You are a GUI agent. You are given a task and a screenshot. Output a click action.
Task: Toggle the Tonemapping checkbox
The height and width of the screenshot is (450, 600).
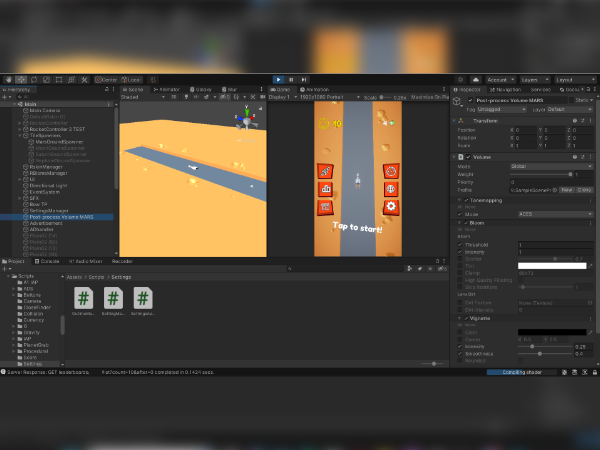point(466,200)
